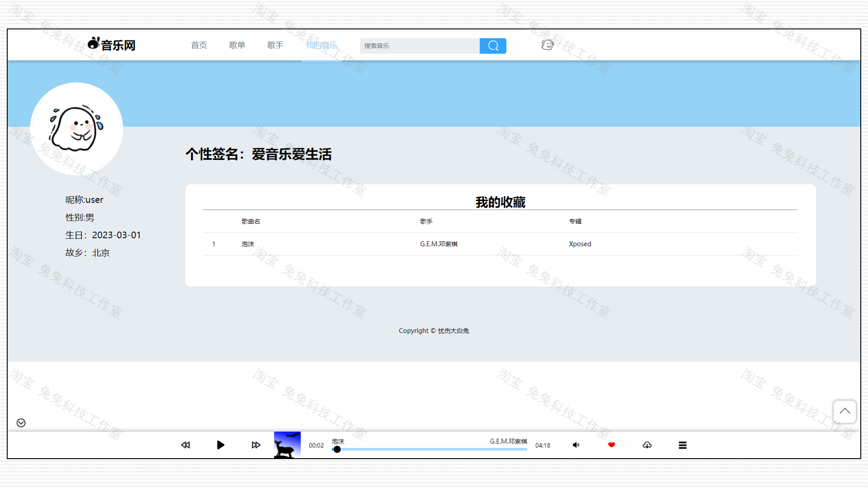
Task: Collapse the player bar via bottom-left chevron
Action: (20, 423)
